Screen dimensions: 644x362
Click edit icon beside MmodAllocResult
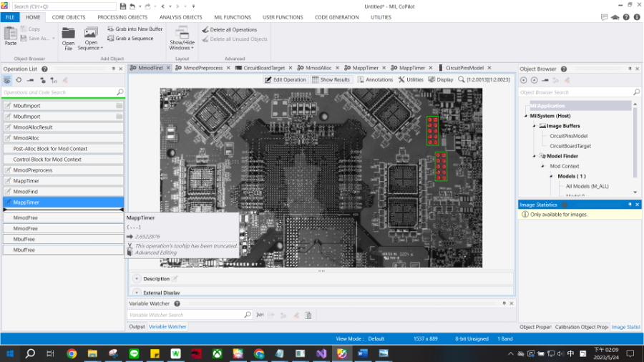pos(8,127)
